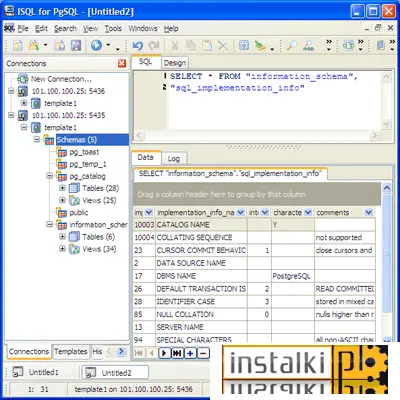400x400 pixels.
Task: Select the DBMS NAME cell
Action: 201,276
